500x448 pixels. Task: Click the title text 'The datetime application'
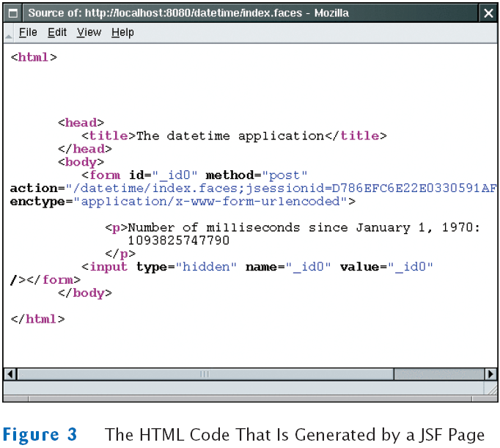point(229,136)
